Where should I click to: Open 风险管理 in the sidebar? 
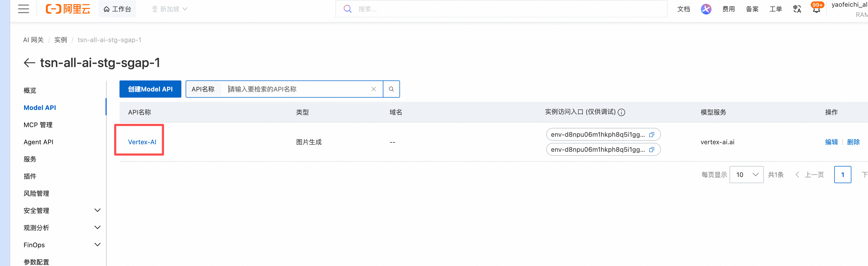(x=36, y=194)
